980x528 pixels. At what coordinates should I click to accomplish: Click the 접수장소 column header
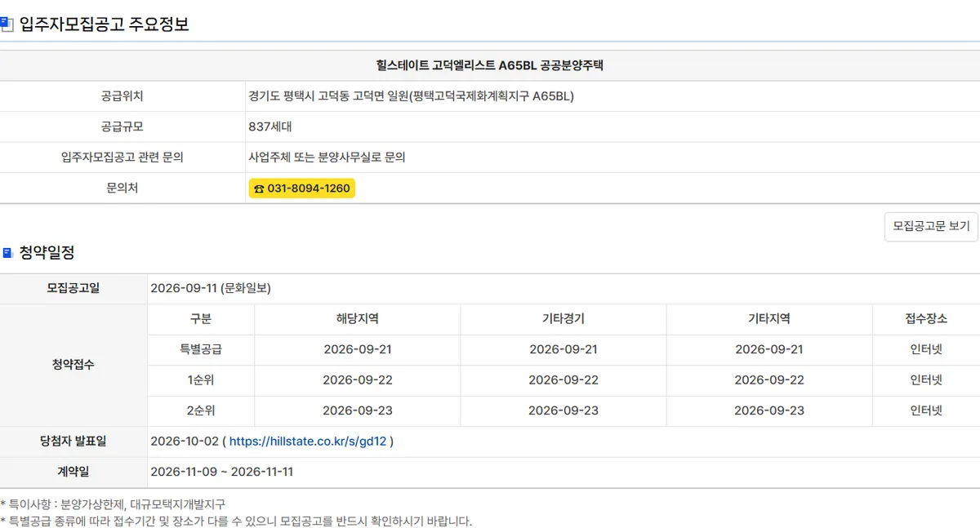coord(926,319)
